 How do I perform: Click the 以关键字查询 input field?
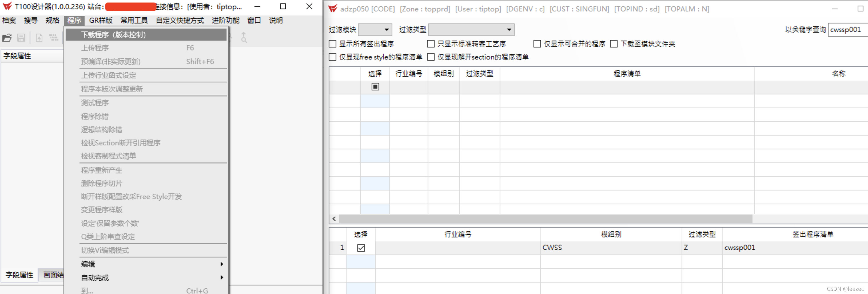point(847,30)
